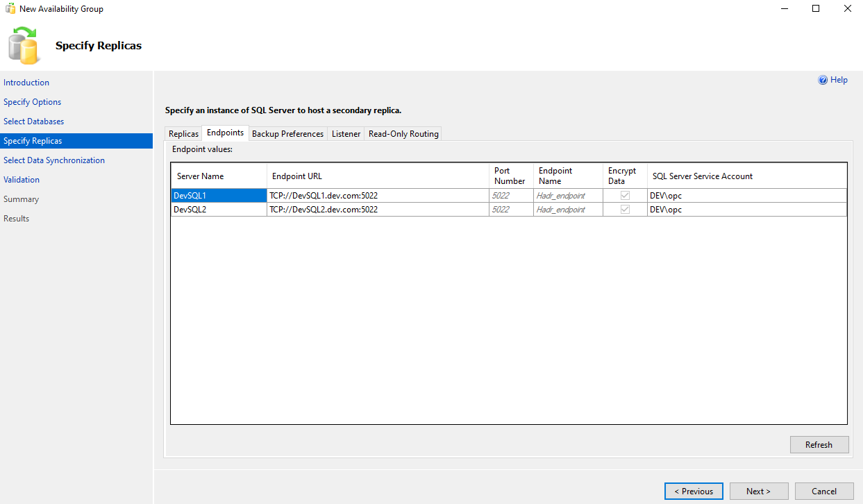Go to the Validation page
This screenshot has height=504, width=863.
tap(22, 180)
